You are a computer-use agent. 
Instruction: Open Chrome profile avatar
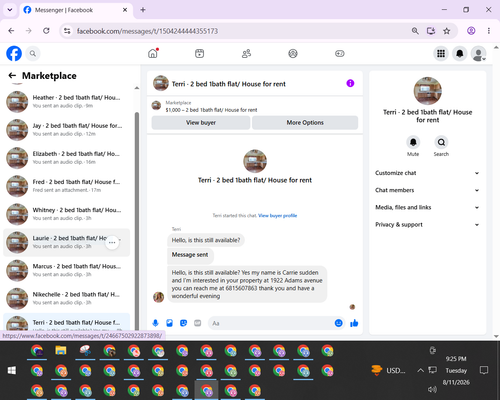(471, 31)
